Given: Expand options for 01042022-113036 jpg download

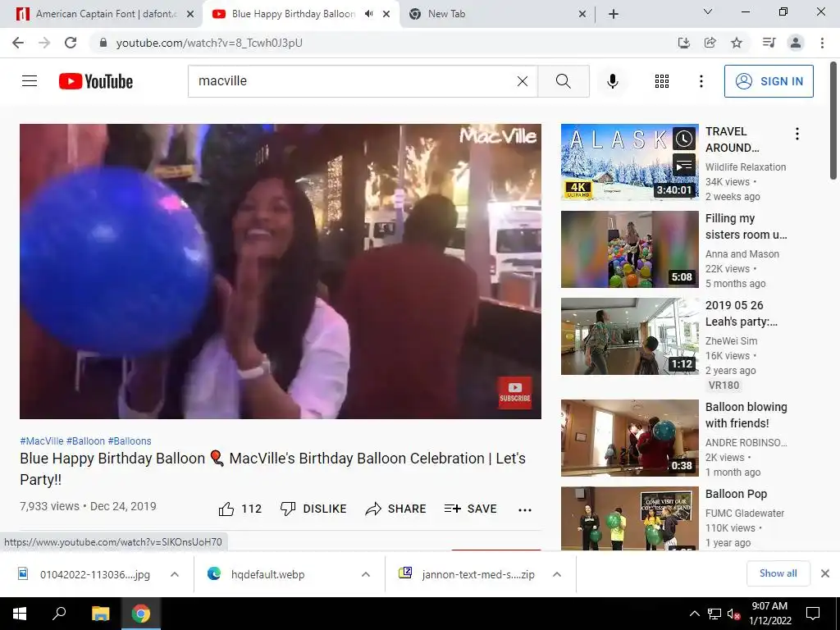Looking at the screenshot, I should click(175, 574).
